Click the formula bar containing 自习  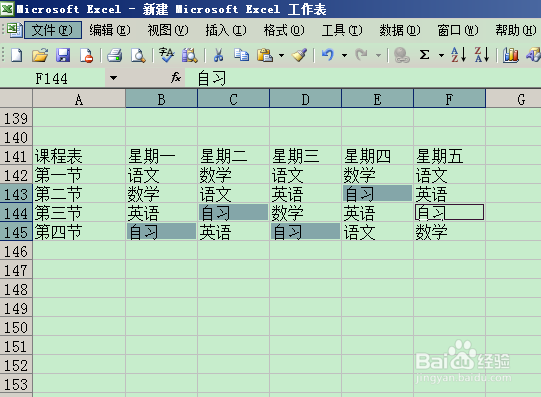point(363,78)
